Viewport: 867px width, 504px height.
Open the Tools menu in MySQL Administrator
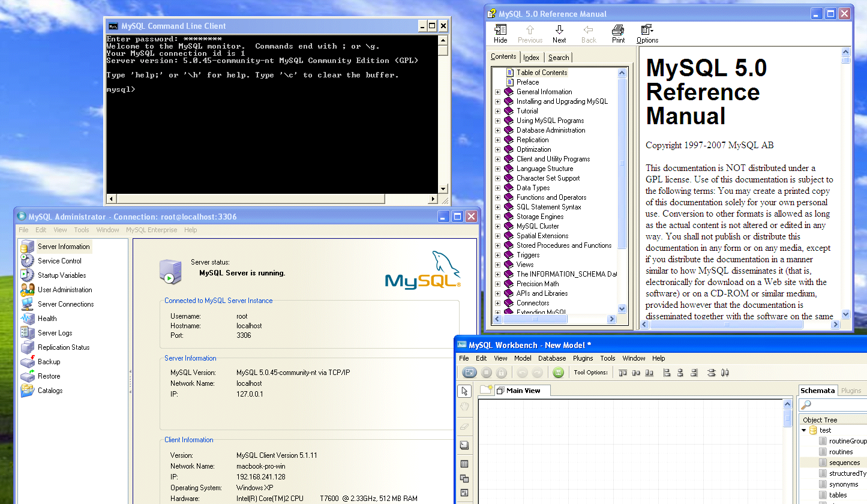(82, 230)
